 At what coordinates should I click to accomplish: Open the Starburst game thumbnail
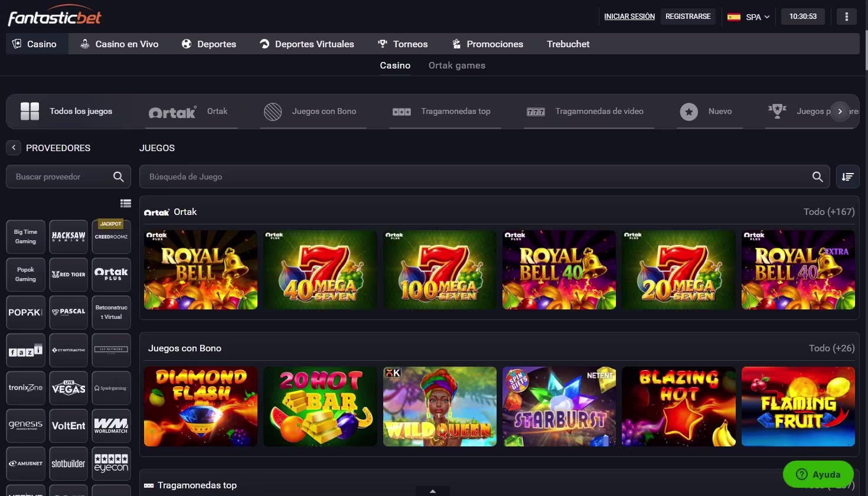tap(559, 406)
